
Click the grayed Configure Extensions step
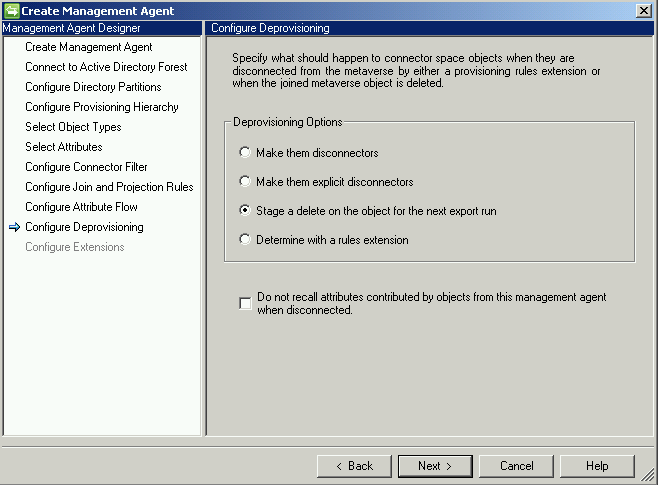(75, 247)
